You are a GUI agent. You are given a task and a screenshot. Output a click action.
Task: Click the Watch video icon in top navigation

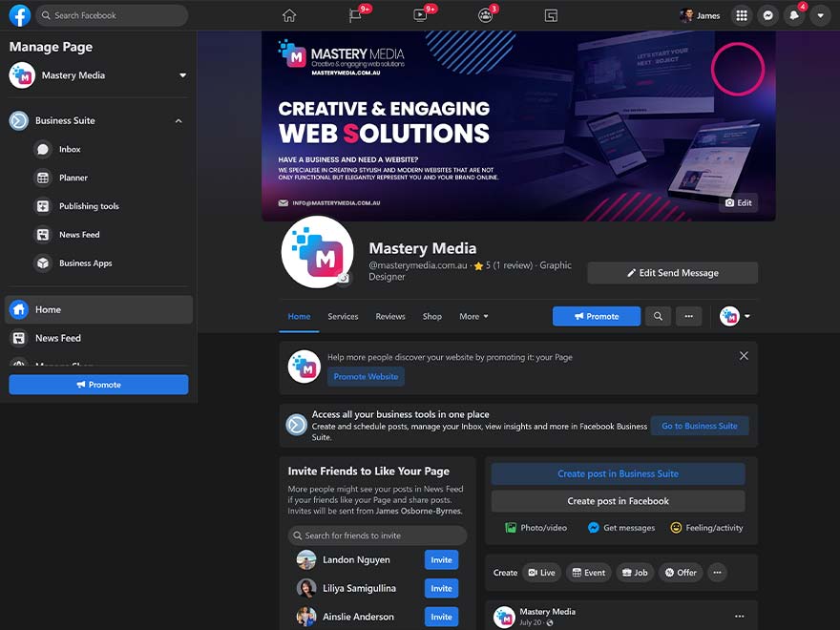point(420,15)
